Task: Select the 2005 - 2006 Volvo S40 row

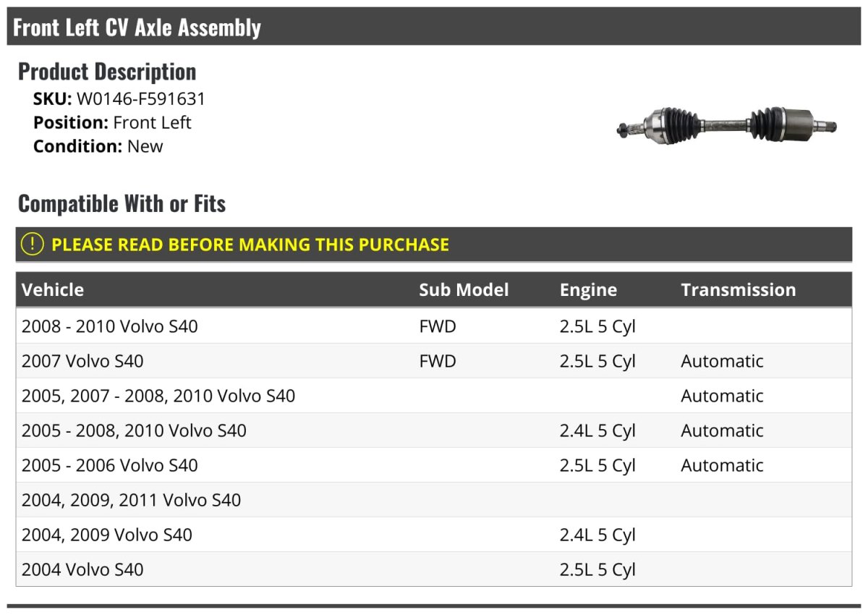Action: tap(434, 465)
